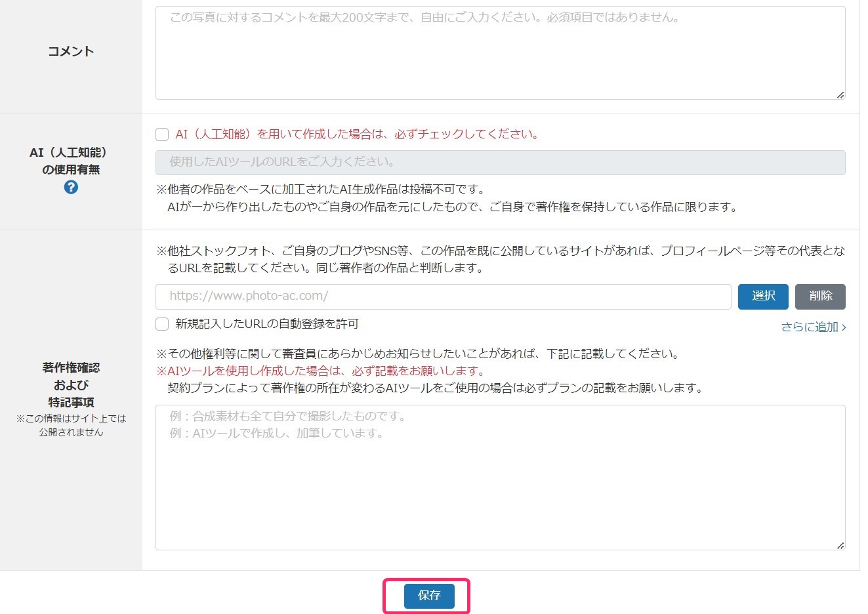This screenshot has height=614, width=868.
Task: Click the ※この情報はサイト上では公開されません note
Action: 71,425
